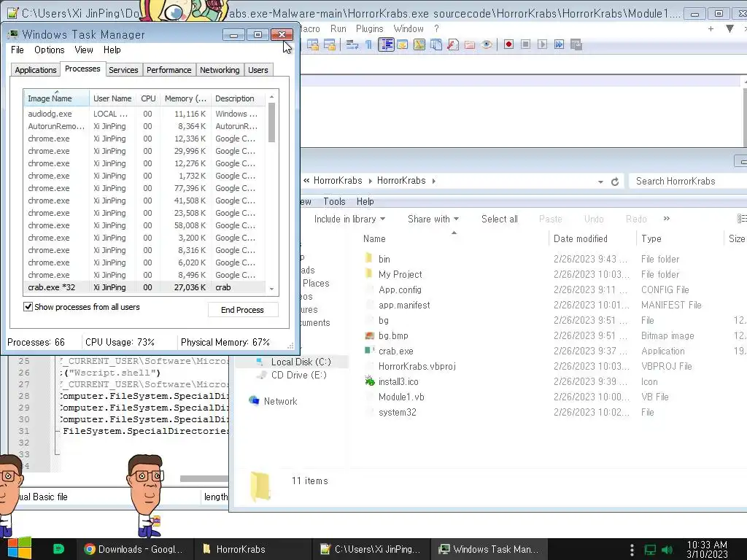Click Show All Characters pilcrow icon
Image resolution: width=747 pixels, height=560 pixels.
click(x=368, y=44)
